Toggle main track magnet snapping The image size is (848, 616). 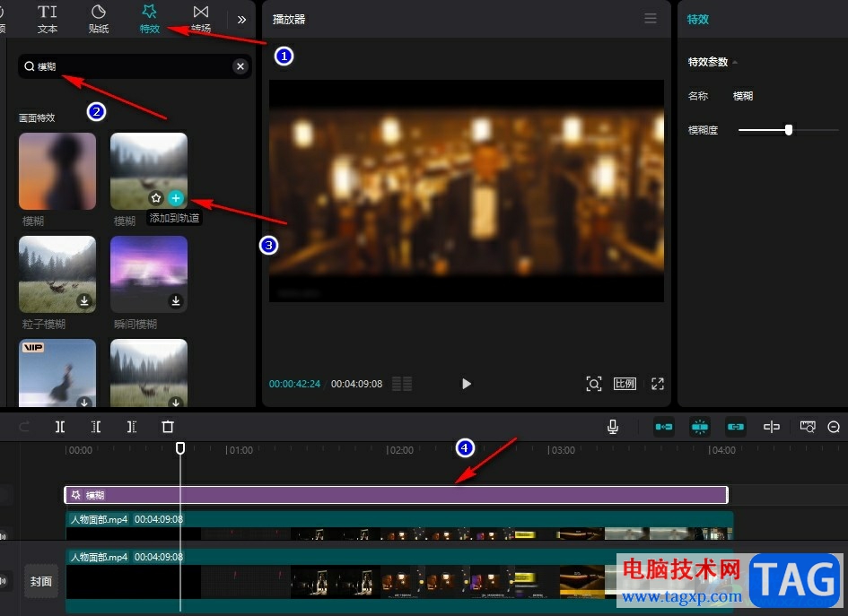[x=663, y=427]
